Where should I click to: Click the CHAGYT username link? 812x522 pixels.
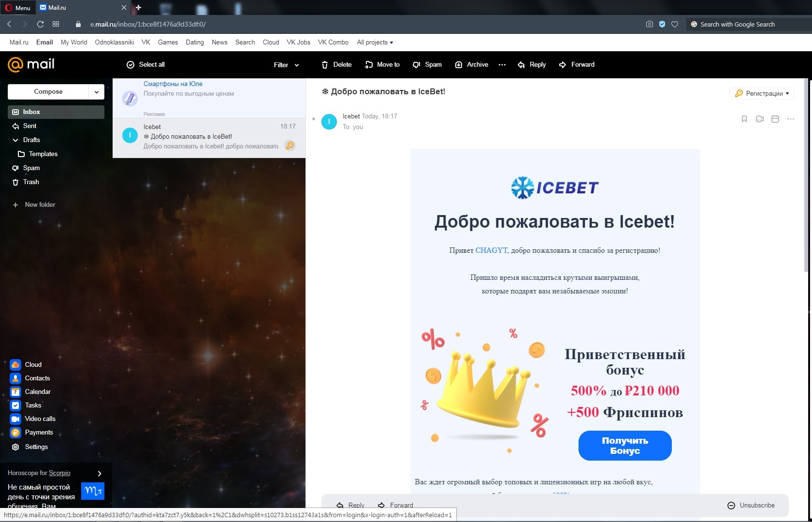tap(491, 250)
